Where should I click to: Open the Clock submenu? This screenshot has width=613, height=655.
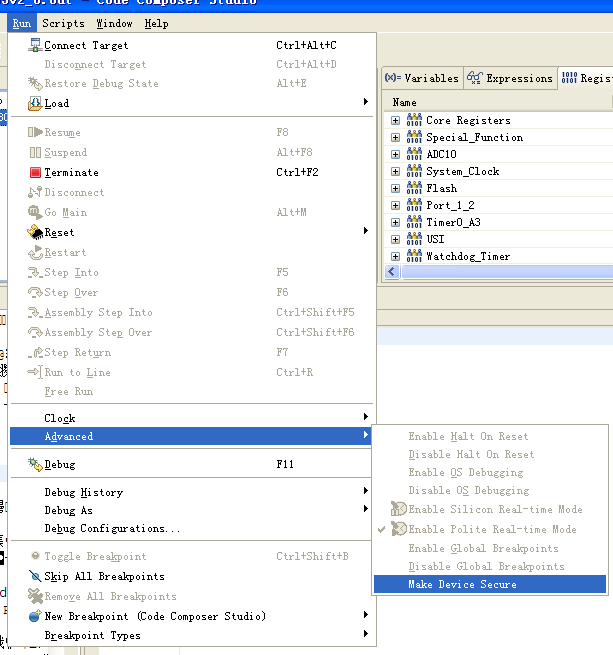point(191,418)
